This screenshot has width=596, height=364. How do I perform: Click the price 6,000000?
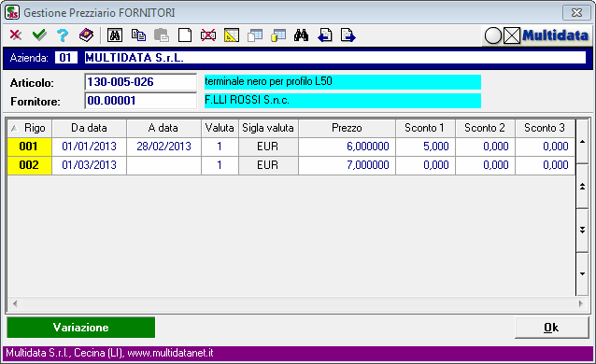click(347, 147)
